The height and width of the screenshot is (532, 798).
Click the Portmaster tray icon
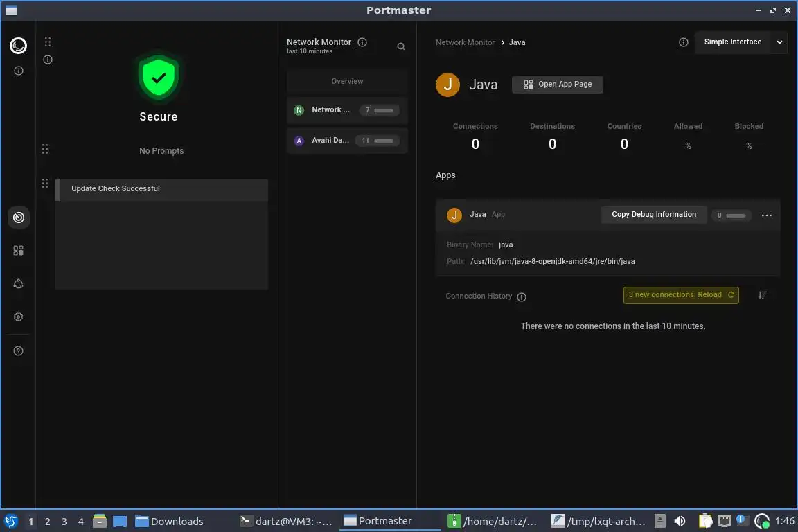[762, 522]
